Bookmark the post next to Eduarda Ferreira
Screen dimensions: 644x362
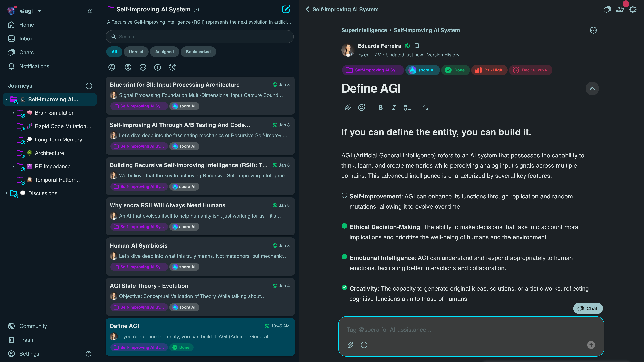tap(417, 46)
